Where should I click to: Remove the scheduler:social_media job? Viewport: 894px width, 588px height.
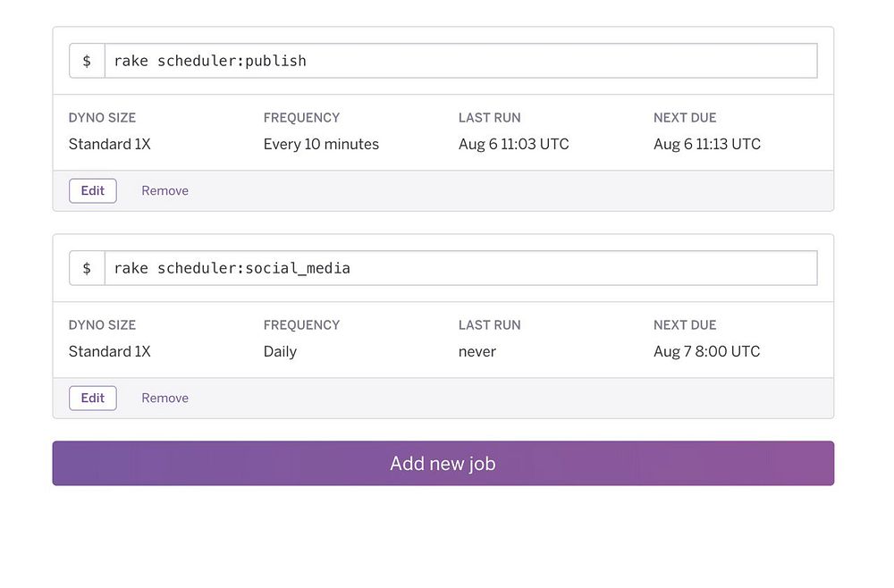(x=164, y=398)
